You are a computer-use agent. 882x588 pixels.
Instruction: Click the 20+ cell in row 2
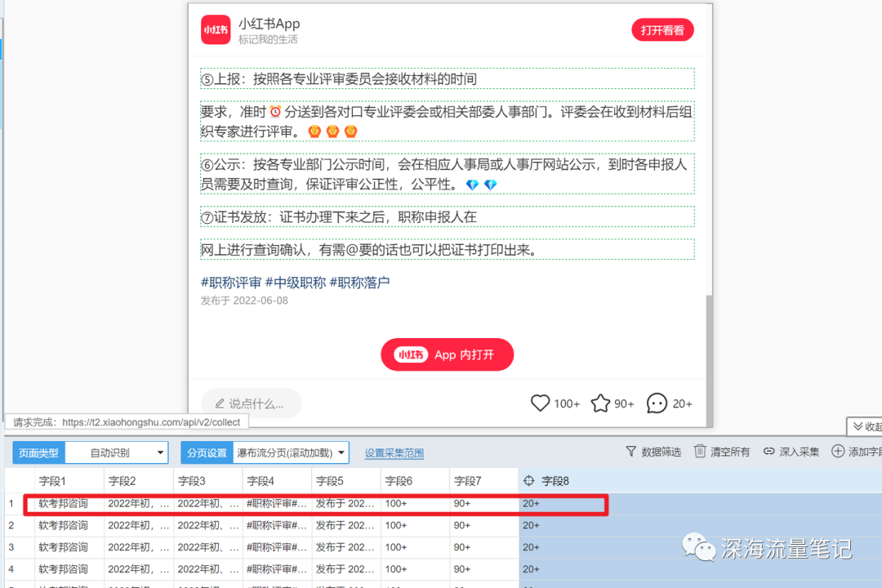pyautogui.click(x=701, y=526)
